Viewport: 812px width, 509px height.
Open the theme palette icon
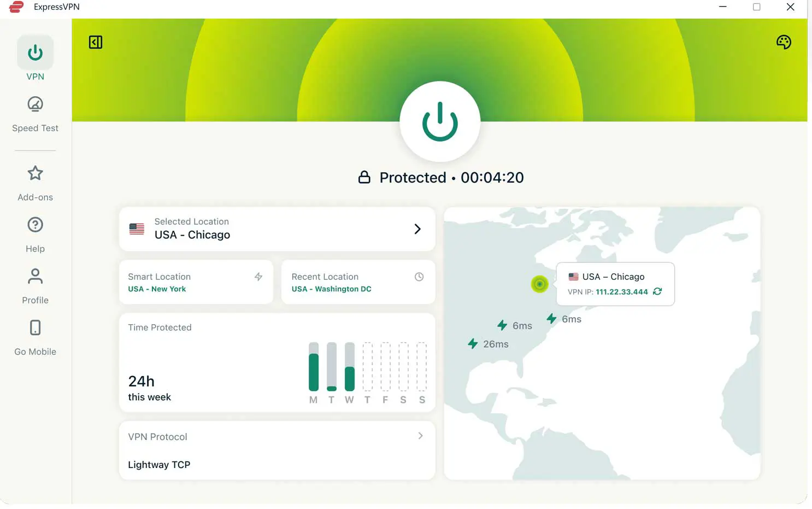[x=784, y=42]
